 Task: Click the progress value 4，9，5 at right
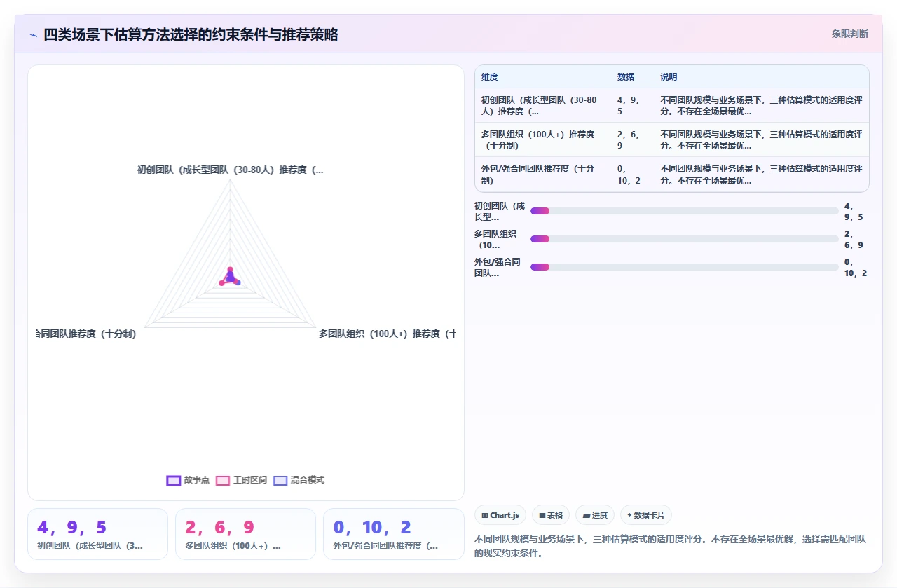point(854,211)
